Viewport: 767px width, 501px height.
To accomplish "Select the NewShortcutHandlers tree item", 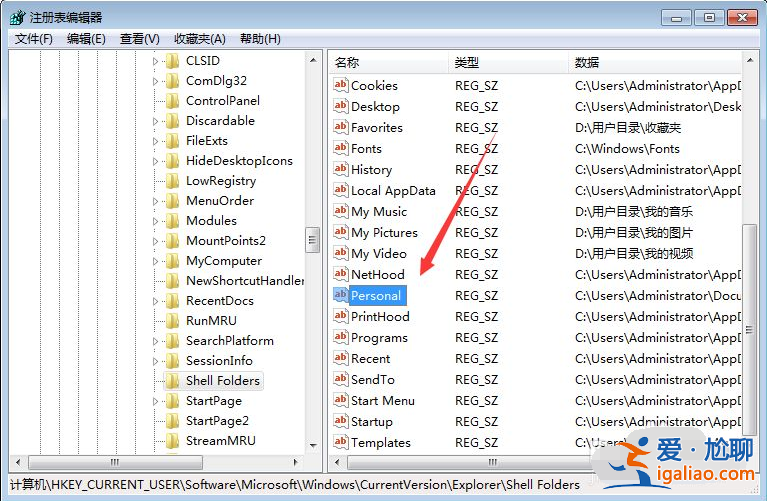I will (245, 281).
